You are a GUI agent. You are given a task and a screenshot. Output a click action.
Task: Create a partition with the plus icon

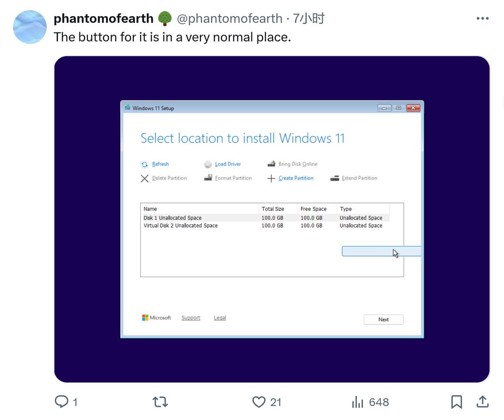coord(271,178)
